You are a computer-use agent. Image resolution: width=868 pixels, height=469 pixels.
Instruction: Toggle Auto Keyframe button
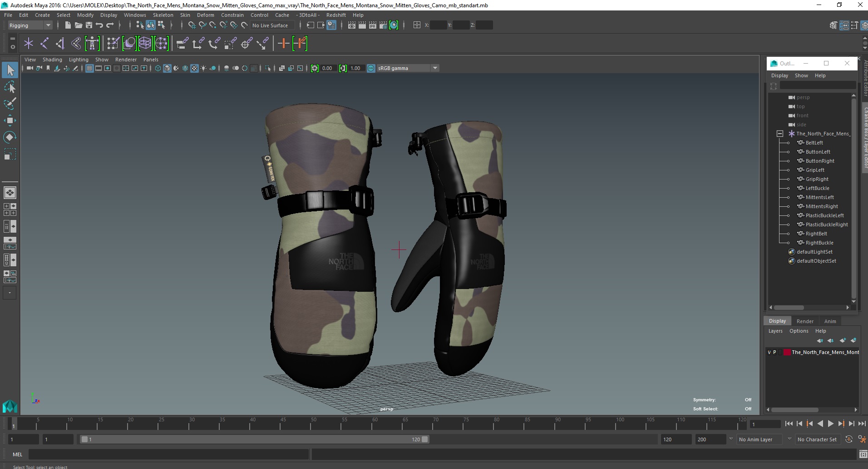(x=849, y=439)
